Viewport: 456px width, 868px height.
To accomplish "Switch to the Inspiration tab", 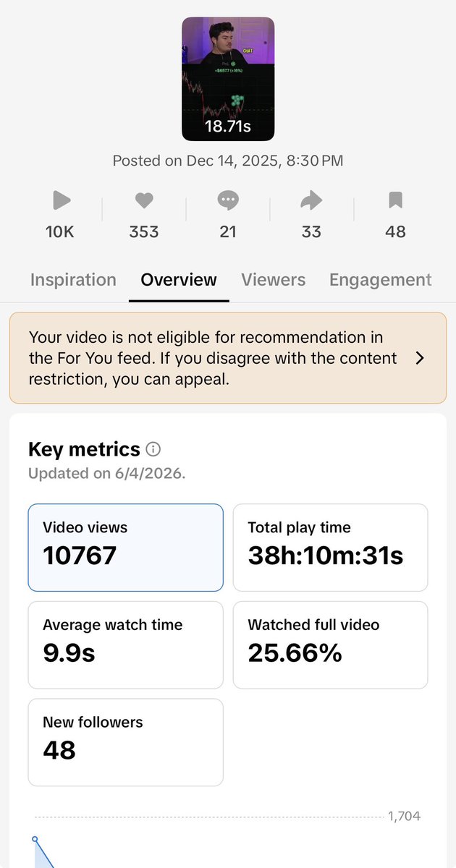I will pyautogui.click(x=73, y=280).
